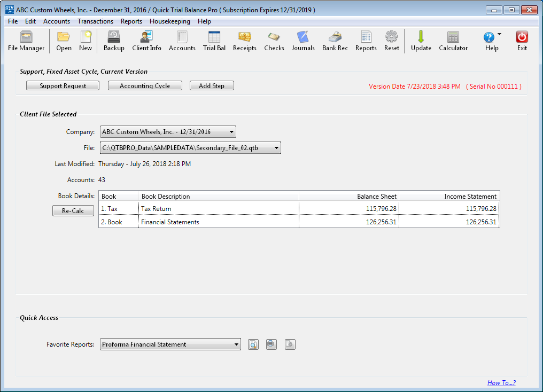Image resolution: width=543 pixels, height=392 pixels.
Task: Select the '1. Tax' book cell
Action: click(x=119, y=209)
